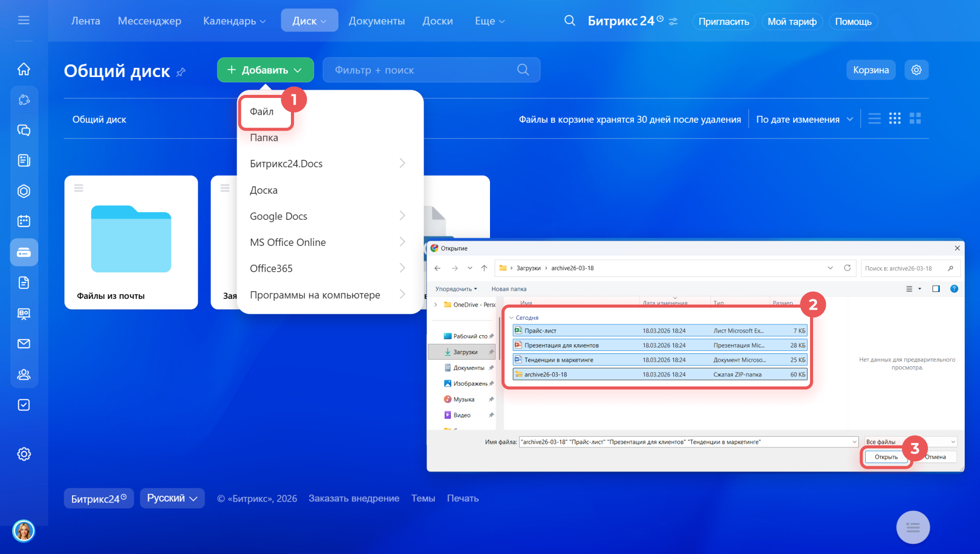Open the mail envelope sidebar icon

click(24, 344)
